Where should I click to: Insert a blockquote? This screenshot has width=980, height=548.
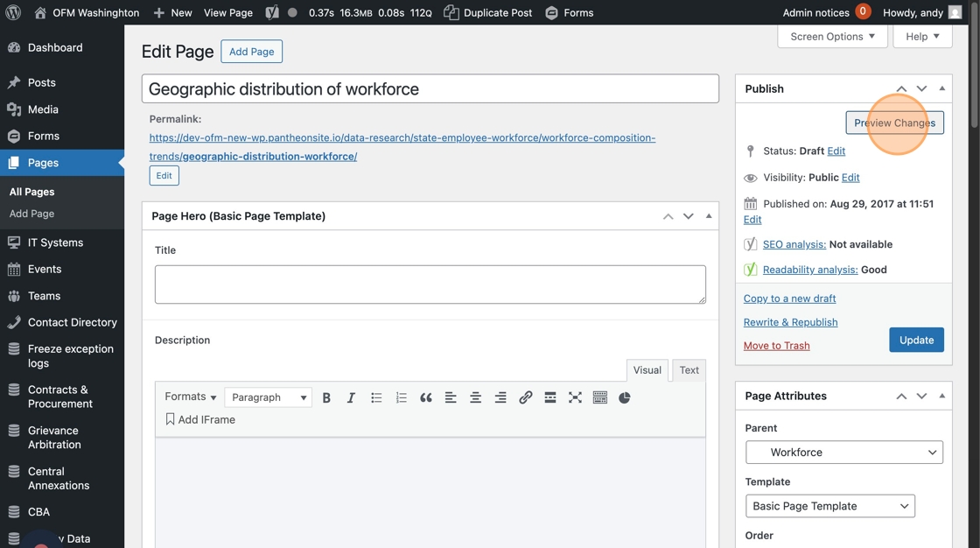(426, 397)
